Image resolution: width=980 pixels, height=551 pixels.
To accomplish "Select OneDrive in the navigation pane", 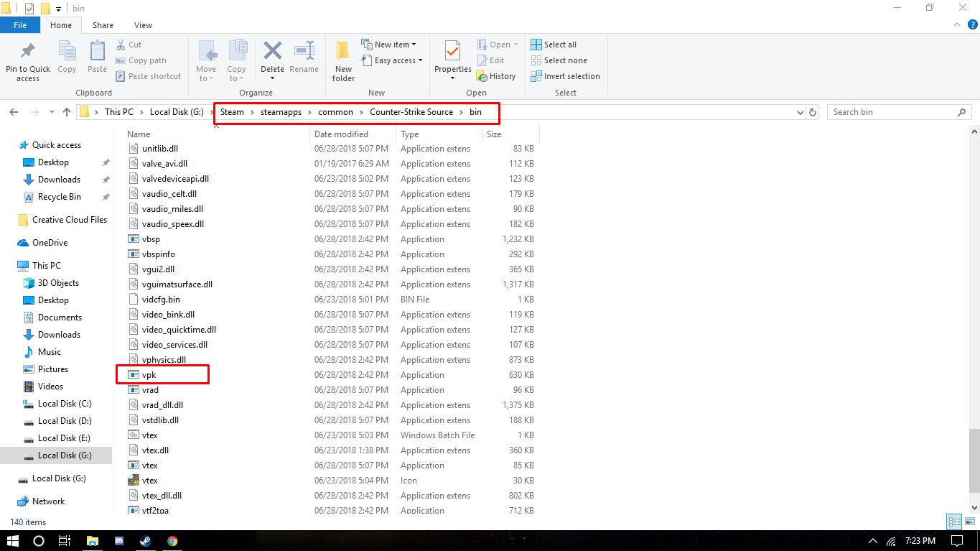I will [50, 243].
